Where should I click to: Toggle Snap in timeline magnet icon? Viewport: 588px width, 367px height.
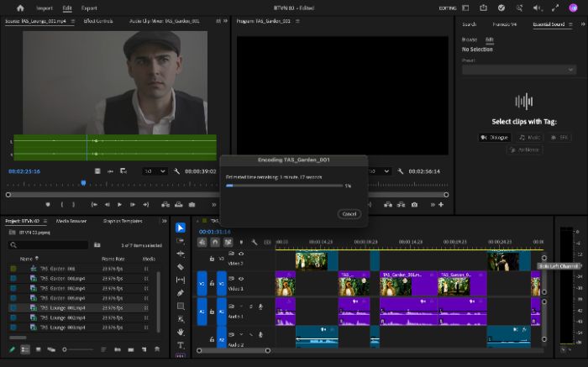(x=215, y=242)
